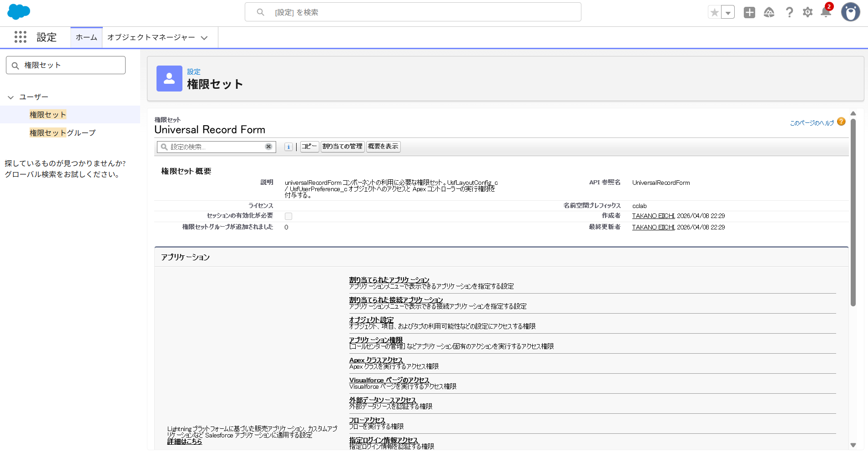This screenshot has width=868, height=452.
Task: Click the 権限セット search field in sidebar
Action: (x=66, y=65)
